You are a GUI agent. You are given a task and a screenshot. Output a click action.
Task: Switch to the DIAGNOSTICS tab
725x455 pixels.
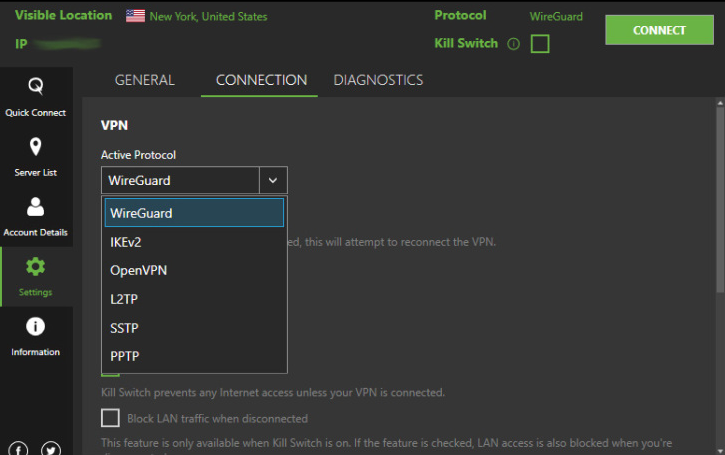point(378,80)
